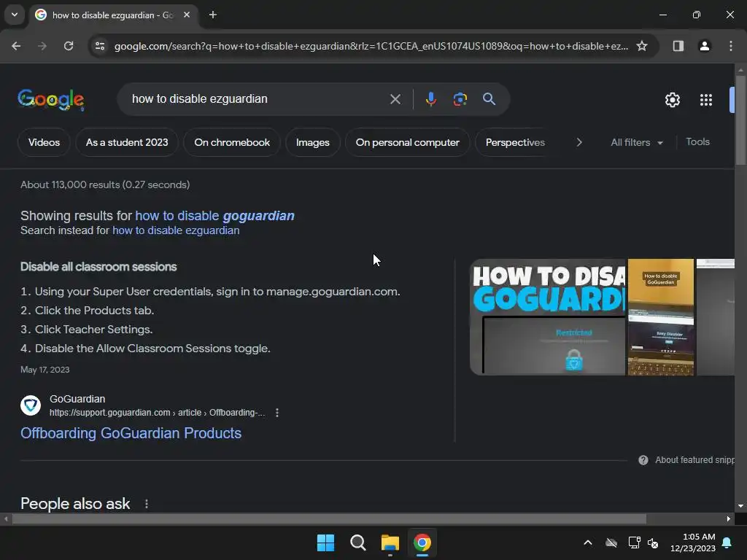Screen dimensions: 747x560
Task: Click 'About featured snippets' help
Action: click(686, 460)
